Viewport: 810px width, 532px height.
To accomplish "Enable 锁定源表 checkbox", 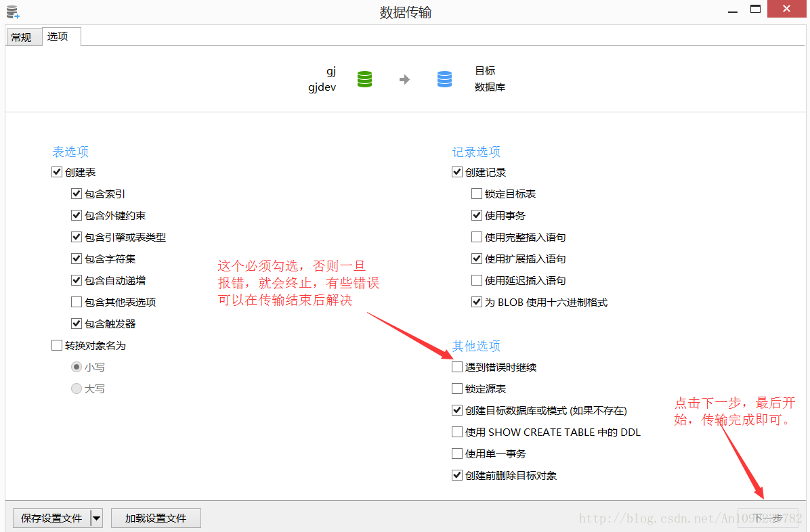I will click(x=457, y=389).
